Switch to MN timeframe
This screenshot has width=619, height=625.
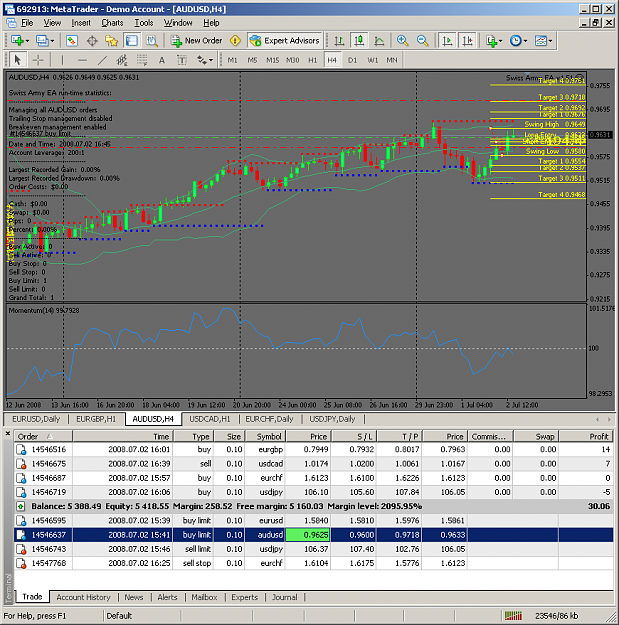pos(392,60)
